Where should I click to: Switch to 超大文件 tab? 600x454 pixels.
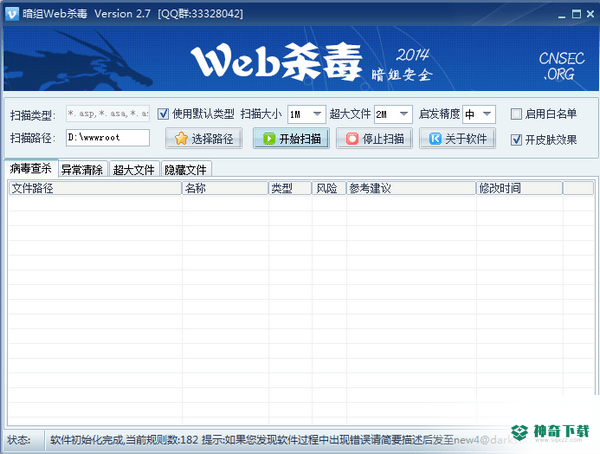coord(134,170)
